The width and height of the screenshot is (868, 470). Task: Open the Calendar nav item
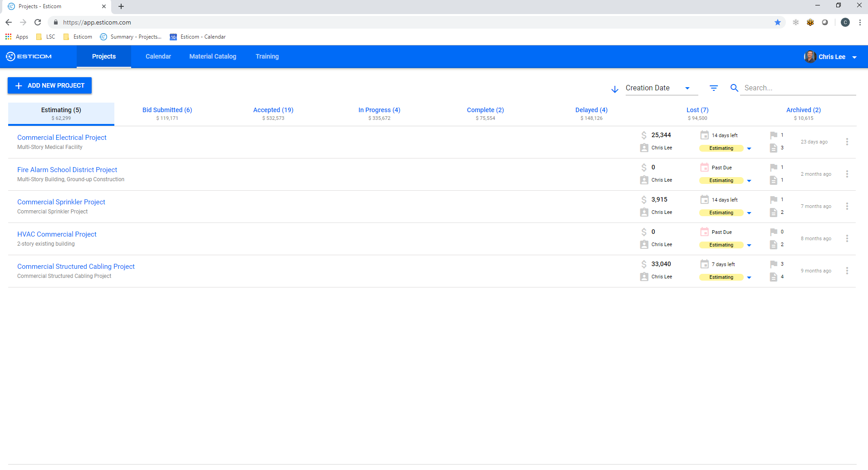pyautogui.click(x=158, y=56)
